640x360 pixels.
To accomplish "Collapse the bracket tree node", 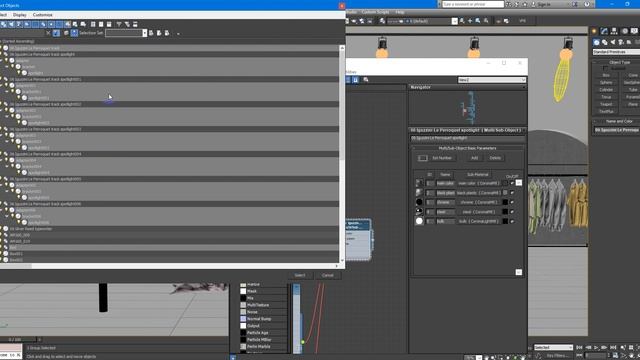I will tap(7, 67).
